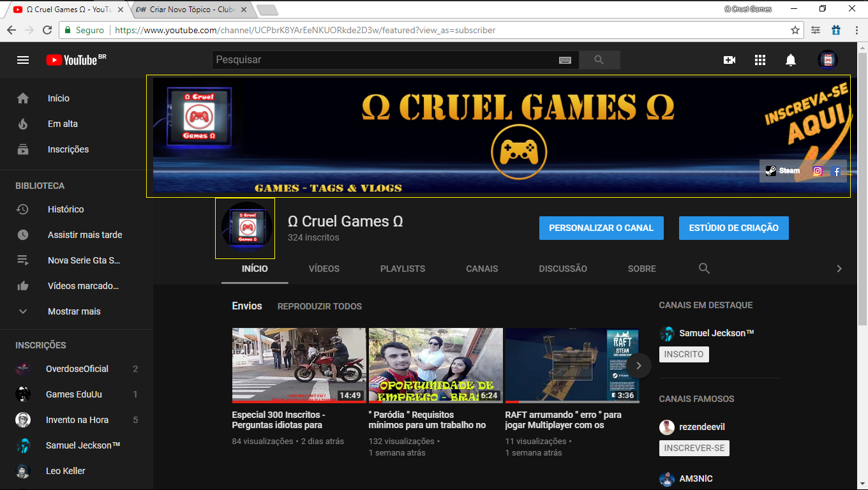
Task: Click the Facebook icon on the banner
Action: click(837, 171)
